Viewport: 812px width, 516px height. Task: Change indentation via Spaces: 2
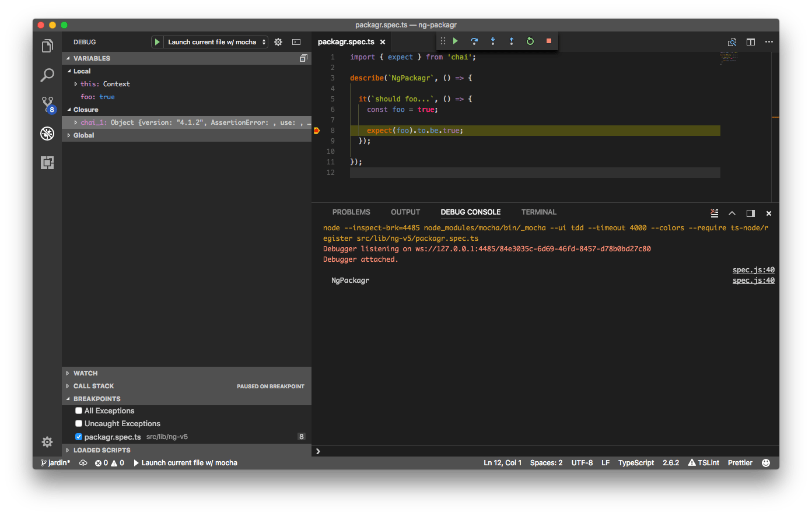(x=547, y=463)
